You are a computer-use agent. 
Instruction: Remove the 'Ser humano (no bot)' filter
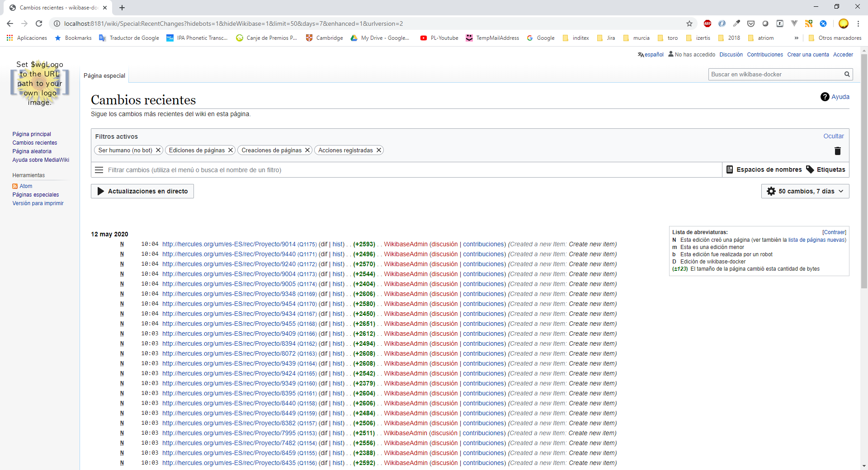[x=158, y=150]
